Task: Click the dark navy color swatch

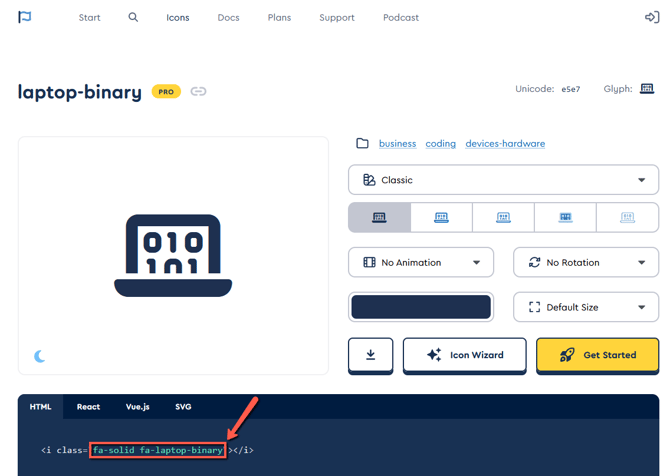Action: click(x=421, y=307)
